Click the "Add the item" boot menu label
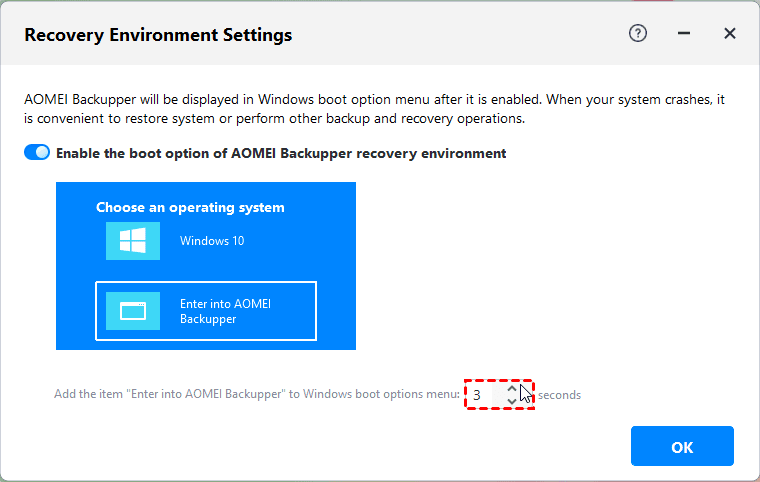 (256, 395)
